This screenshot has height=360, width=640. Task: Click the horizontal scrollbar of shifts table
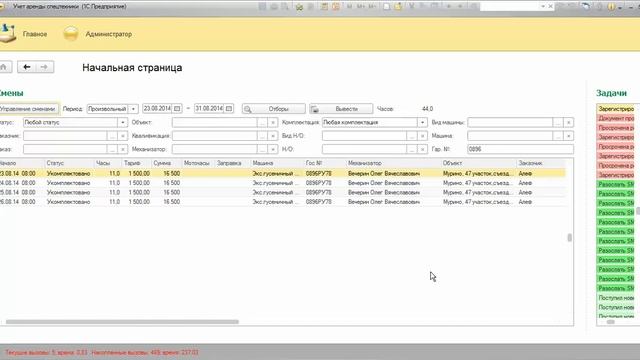[x=122, y=322]
